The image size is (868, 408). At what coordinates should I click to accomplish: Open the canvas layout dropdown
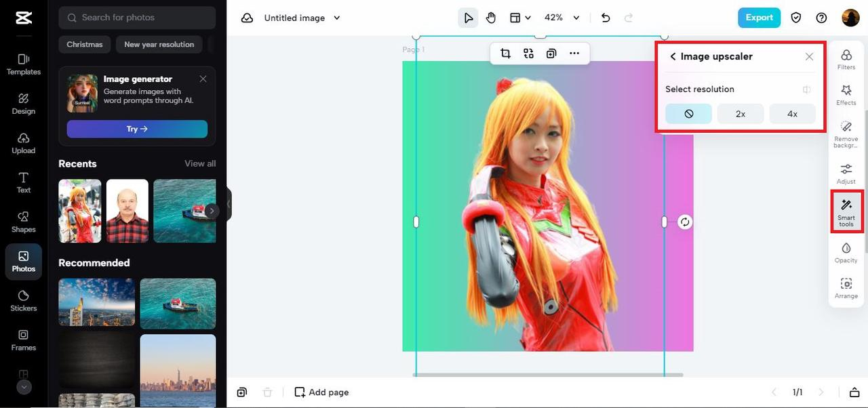click(520, 18)
